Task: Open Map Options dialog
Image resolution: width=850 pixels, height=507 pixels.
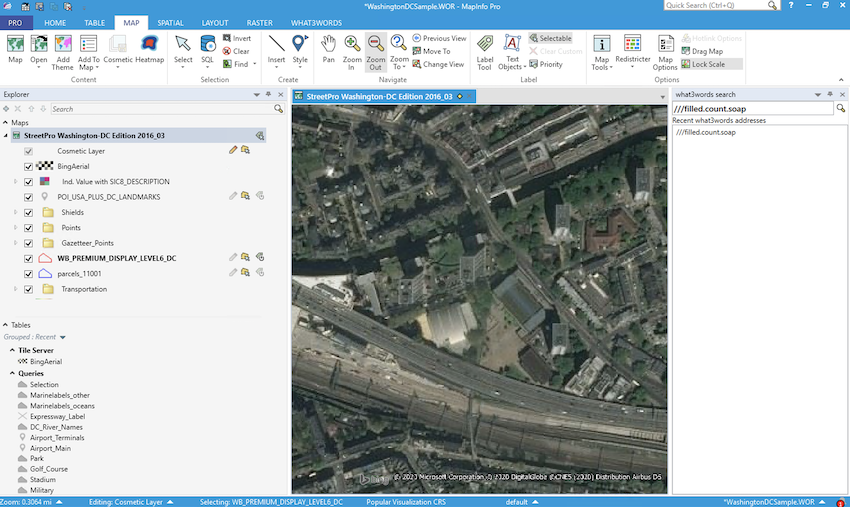Action: coord(665,52)
